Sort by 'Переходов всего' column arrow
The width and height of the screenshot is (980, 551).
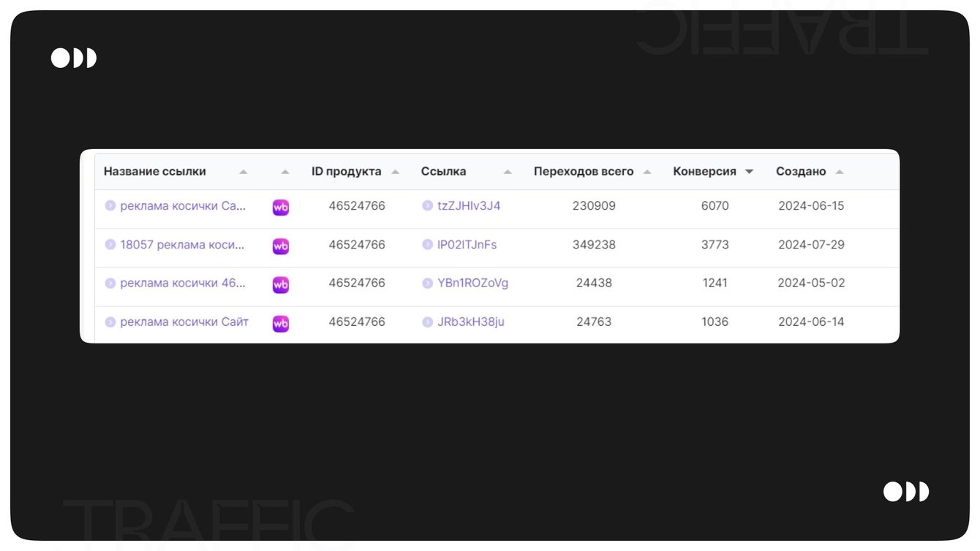tap(647, 172)
